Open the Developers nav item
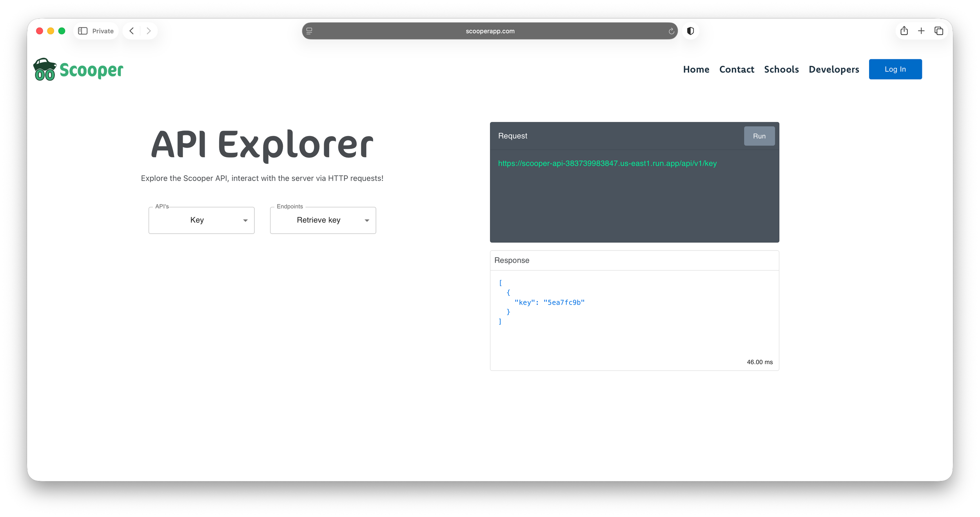This screenshot has height=517, width=980. tap(834, 69)
